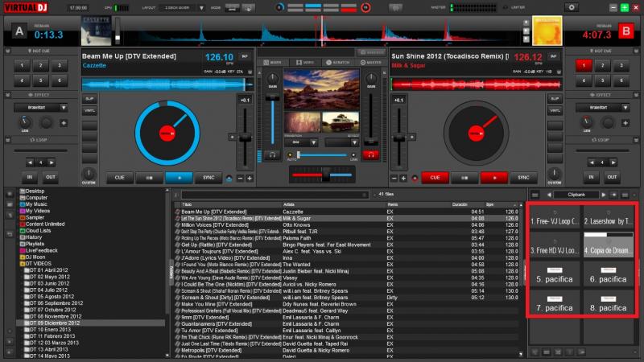Click deck B loop OUT button
Screen dimensions: 644x362
coord(612,177)
